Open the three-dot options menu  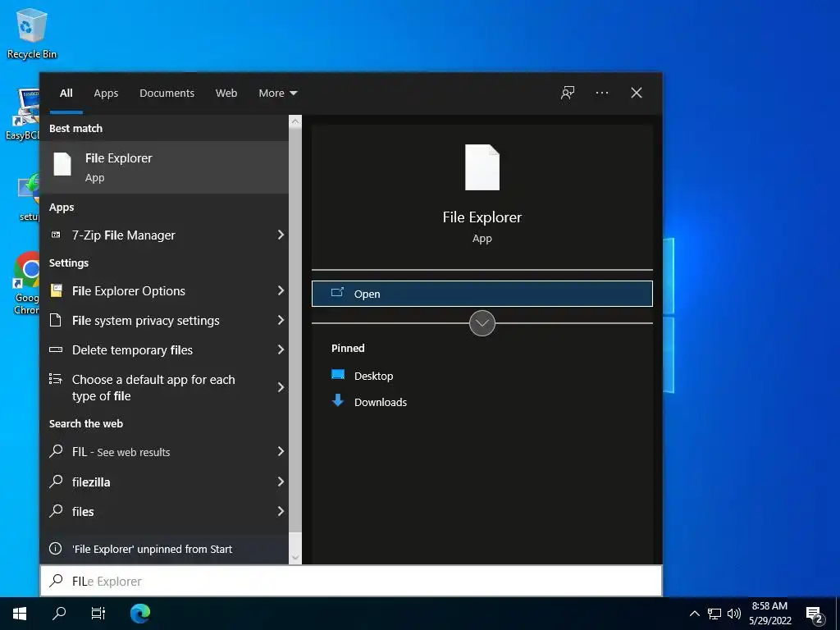coord(602,93)
